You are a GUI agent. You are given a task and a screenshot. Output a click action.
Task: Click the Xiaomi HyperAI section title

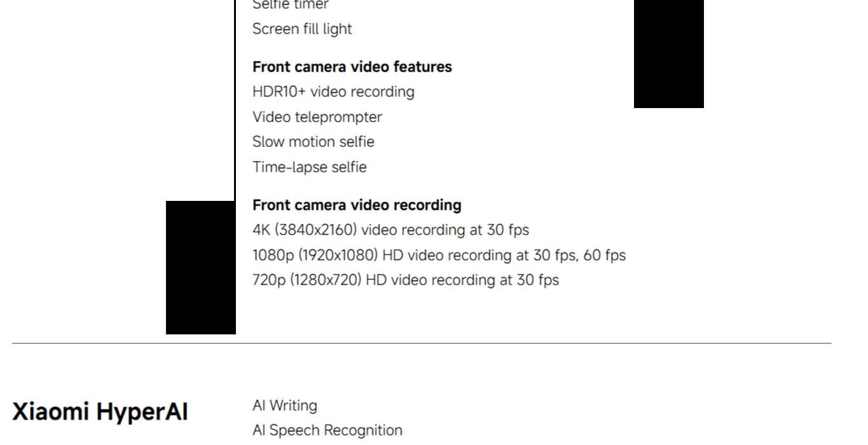click(100, 412)
